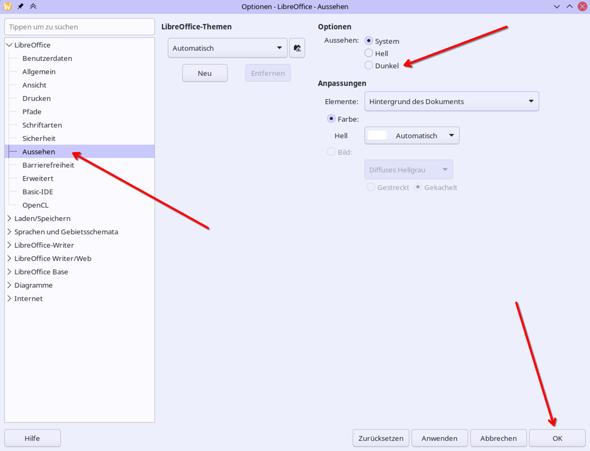The width and height of the screenshot is (590, 451).
Task: Focus the options search field
Action: (x=79, y=27)
